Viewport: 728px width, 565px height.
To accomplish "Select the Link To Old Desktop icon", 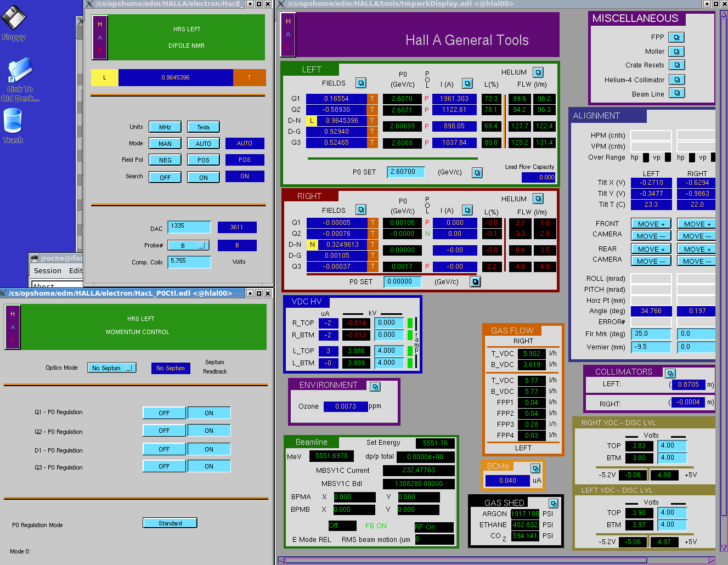I will pos(20,80).
